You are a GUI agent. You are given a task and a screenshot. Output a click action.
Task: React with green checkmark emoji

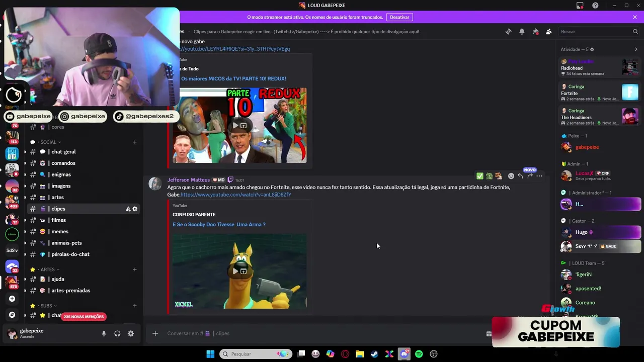coord(479,176)
